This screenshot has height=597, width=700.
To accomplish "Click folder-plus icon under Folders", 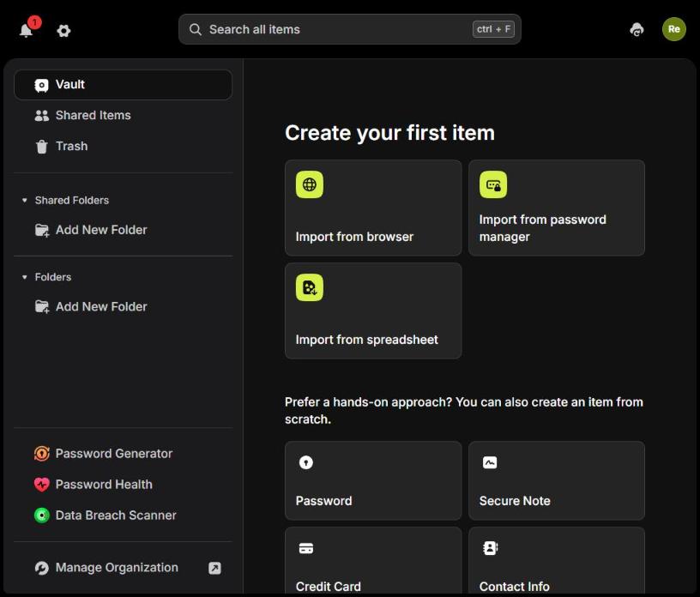I will point(42,307).
